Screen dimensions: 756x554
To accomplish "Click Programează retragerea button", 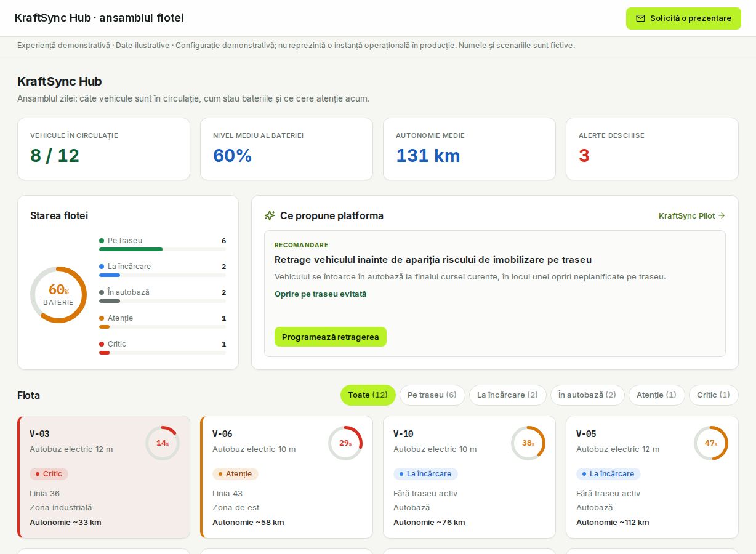I will (331, 337).
